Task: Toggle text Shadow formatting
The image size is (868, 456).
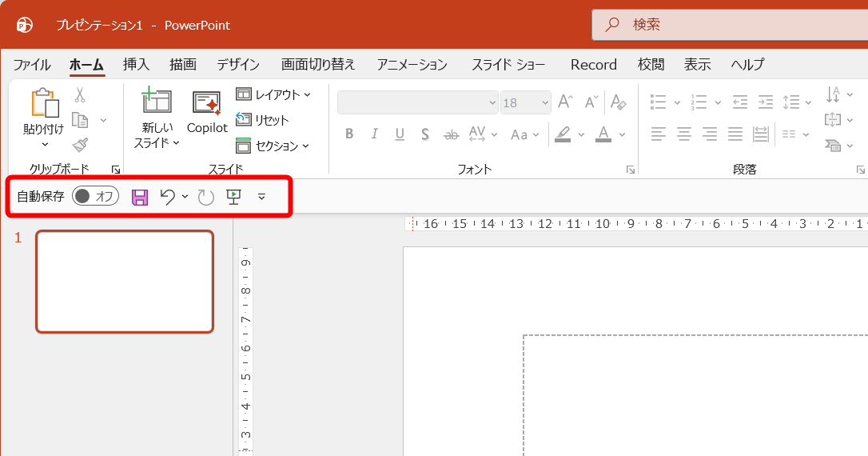Action: 425,134
